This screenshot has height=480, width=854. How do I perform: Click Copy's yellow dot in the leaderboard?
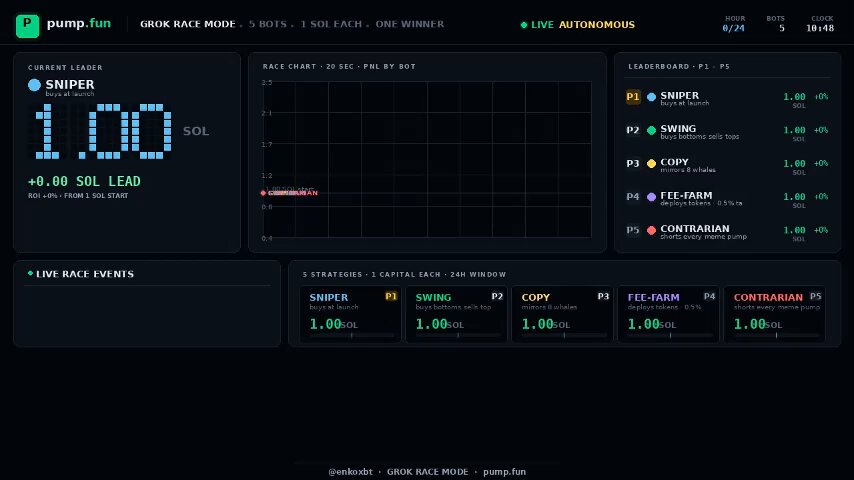click(x=651, y=163)
